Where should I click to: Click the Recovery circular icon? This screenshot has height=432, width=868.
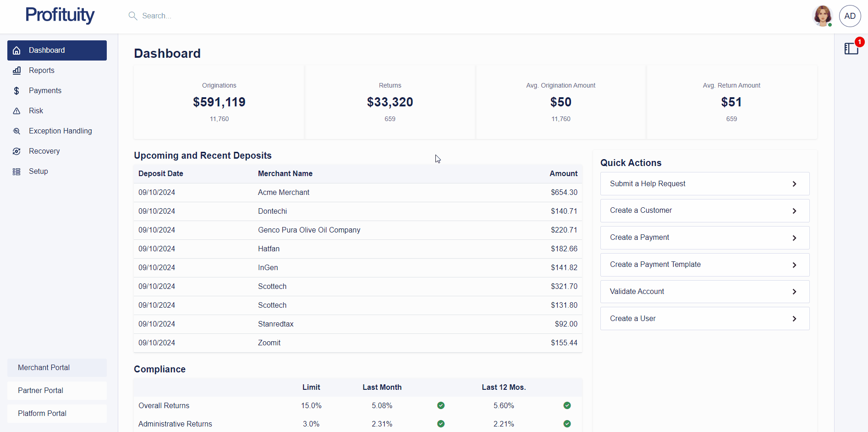tap(16, 151)
